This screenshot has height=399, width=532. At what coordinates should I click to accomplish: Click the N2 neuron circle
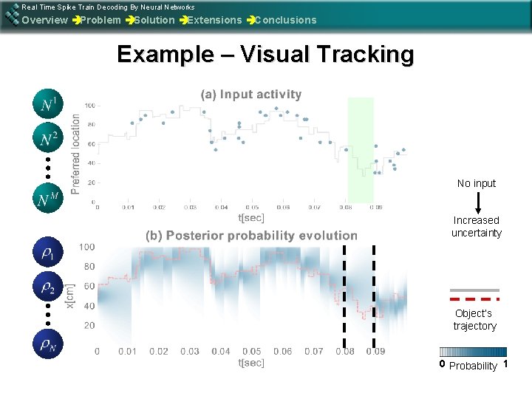48,137
